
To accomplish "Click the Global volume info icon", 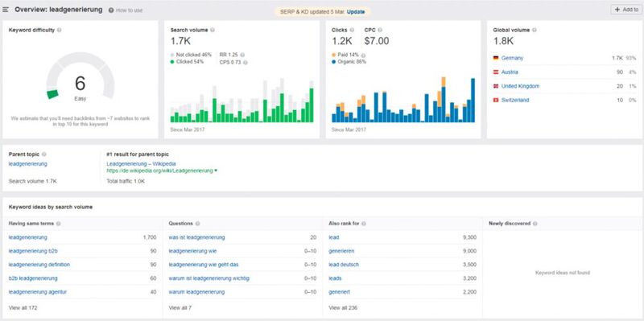I will (x=535, y=30).
